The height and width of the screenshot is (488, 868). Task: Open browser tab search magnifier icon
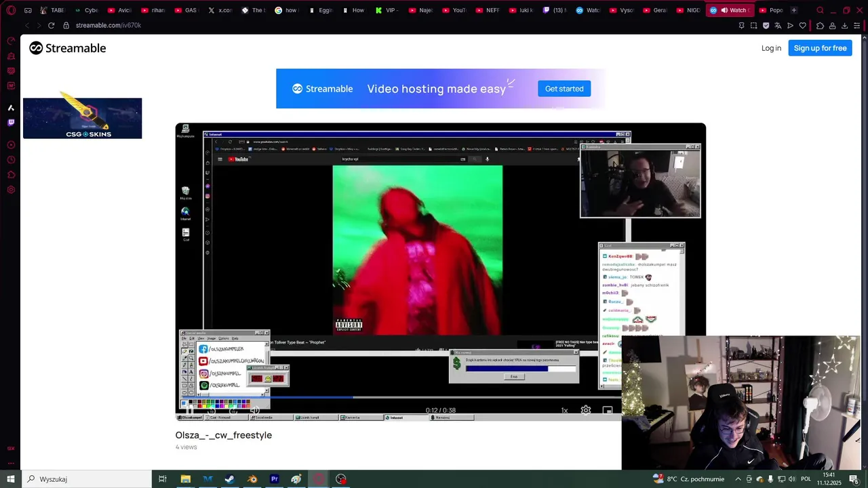point(820,10)
